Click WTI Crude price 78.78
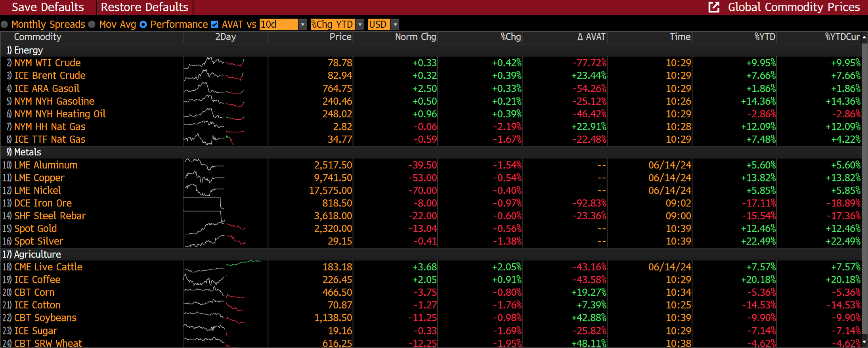This screenshot has height=348, width=868. [x=340, y=63]
